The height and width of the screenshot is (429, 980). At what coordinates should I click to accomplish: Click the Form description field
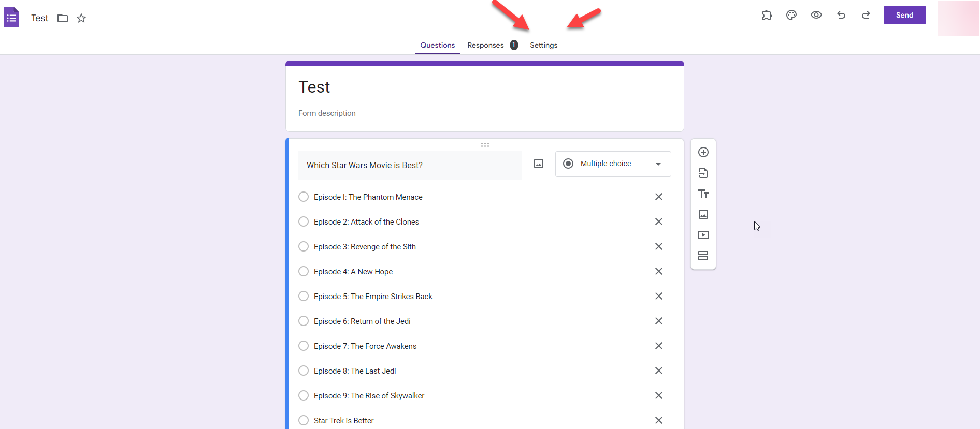[x=327, y=113]
